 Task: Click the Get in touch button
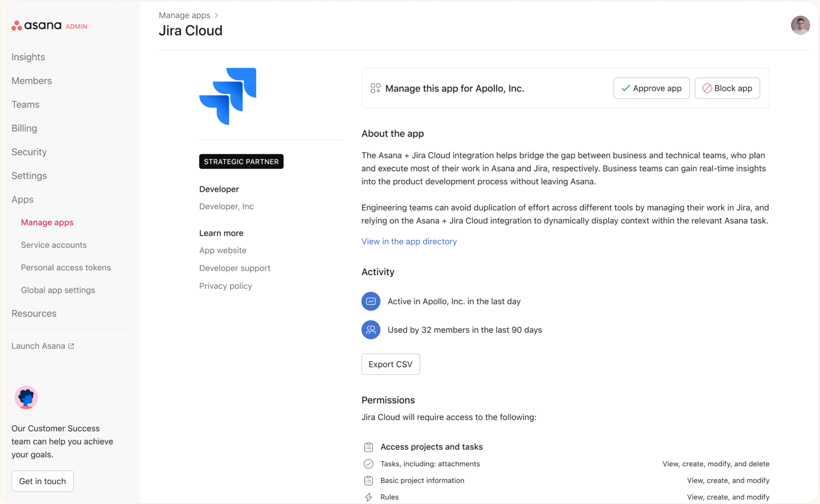43,481
